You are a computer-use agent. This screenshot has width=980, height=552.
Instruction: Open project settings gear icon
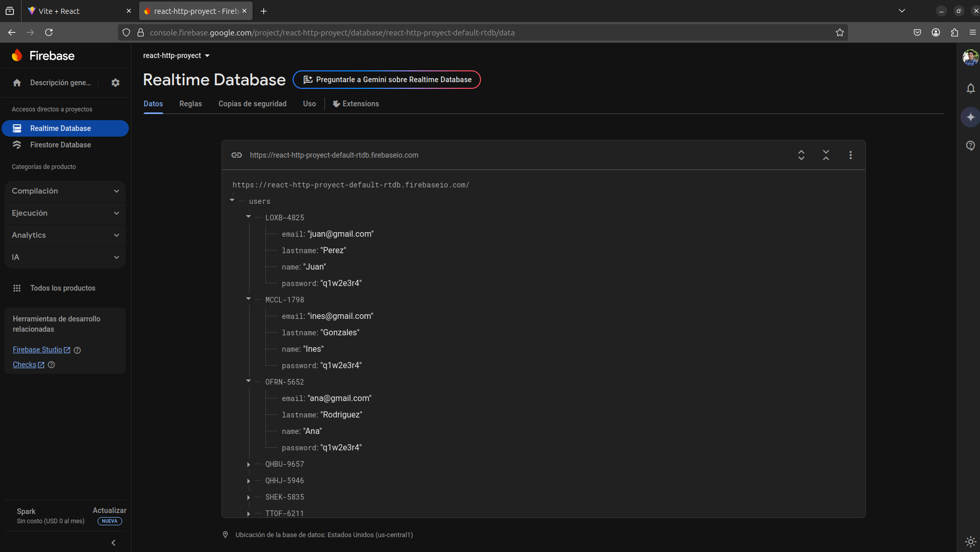(x=116, y=83)
